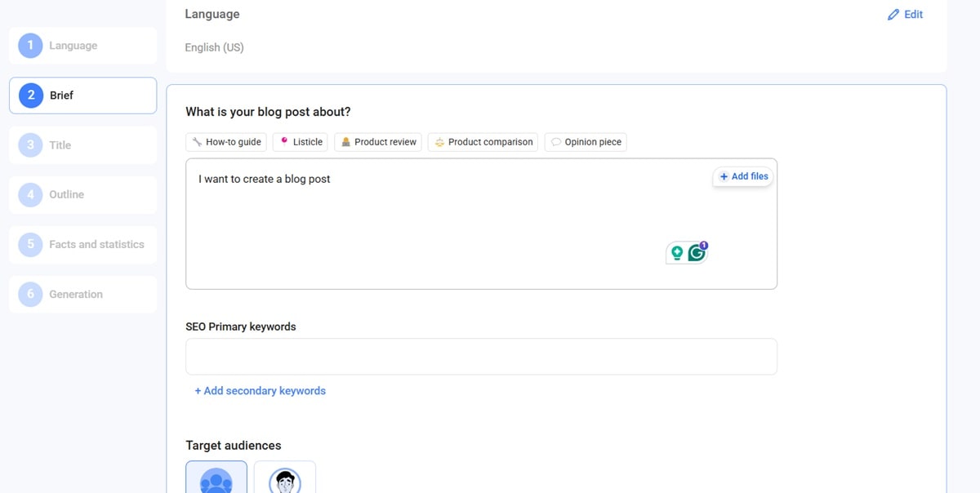Click inside the SEO Primary keywords field
Image resolution: width=980 pixels, height=493 pixels.
[481, 357]
